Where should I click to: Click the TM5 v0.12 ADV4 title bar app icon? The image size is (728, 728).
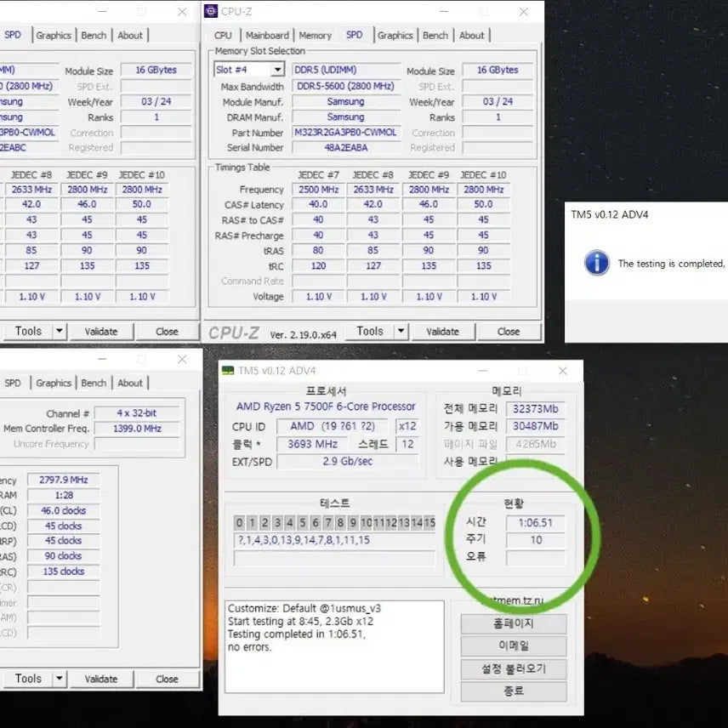[228, 371]
